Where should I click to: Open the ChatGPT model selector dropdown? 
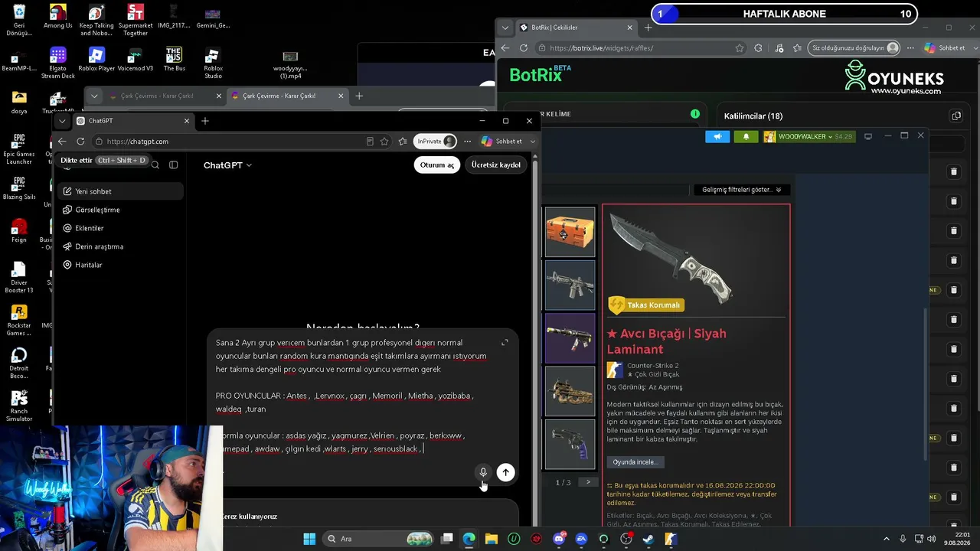227,165
